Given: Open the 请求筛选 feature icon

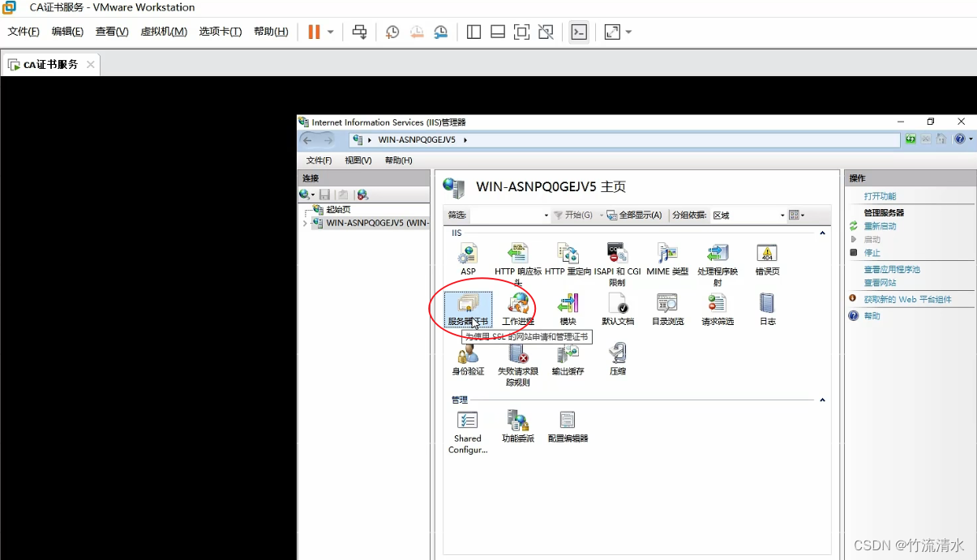Looking at the screenshot, I should tap(718, 304).
